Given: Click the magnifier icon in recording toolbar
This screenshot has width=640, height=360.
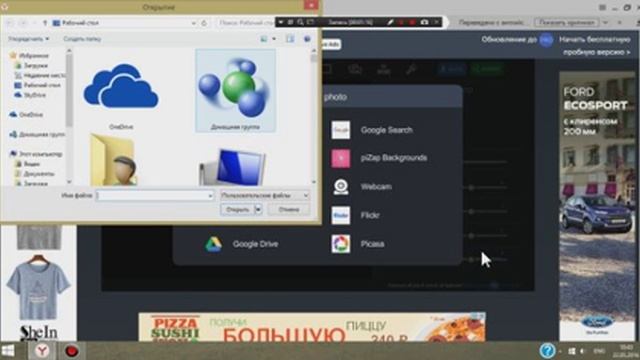Looking at the screenshot, I should (x=300, y=22).
